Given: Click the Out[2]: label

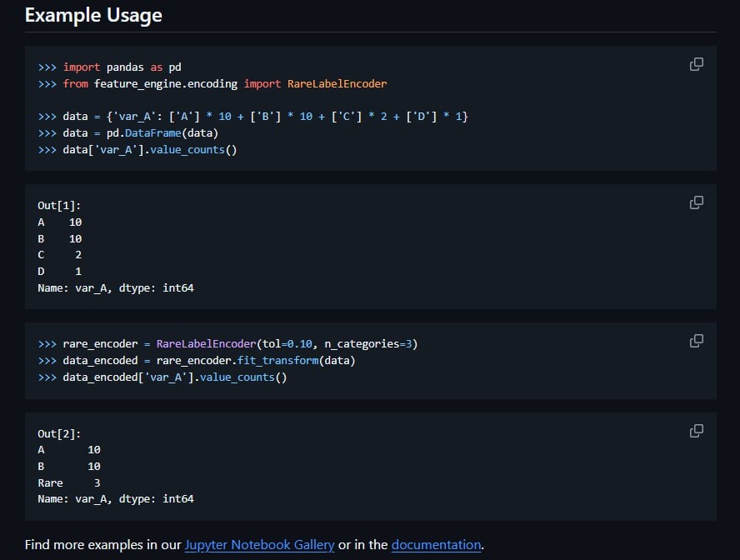Looking at the screenshot, I should 59,433.
